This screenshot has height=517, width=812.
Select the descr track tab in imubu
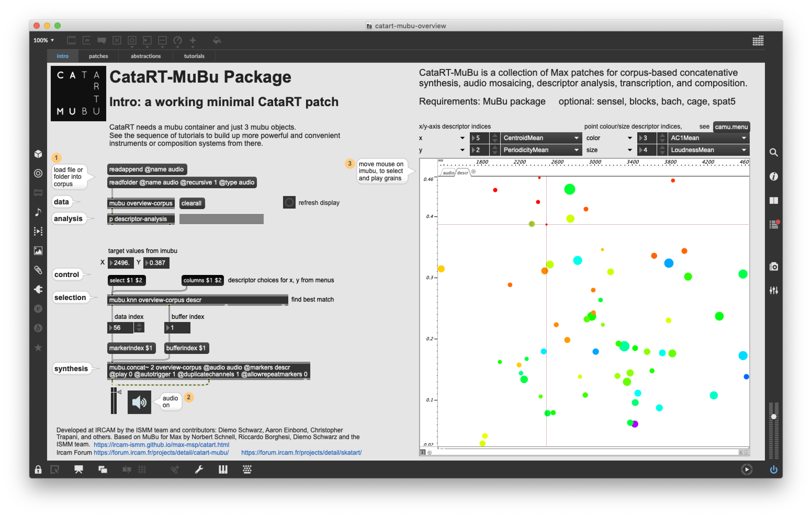coord(462,173)
